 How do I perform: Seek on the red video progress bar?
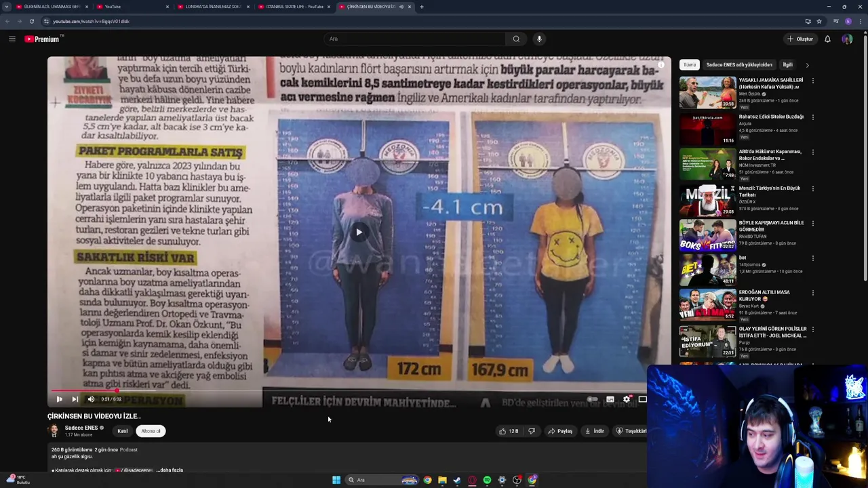point(359,390)
